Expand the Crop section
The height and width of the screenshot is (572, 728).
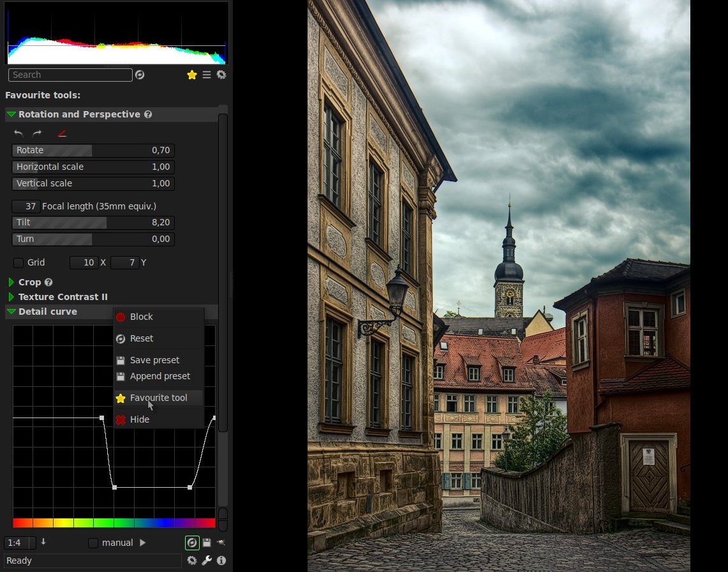click(x=11, y=282)
